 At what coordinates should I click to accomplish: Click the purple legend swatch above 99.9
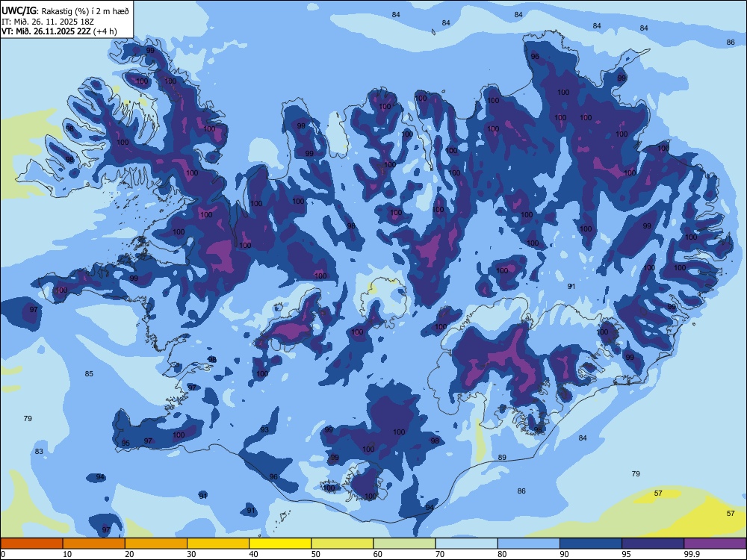click(715, 544)
